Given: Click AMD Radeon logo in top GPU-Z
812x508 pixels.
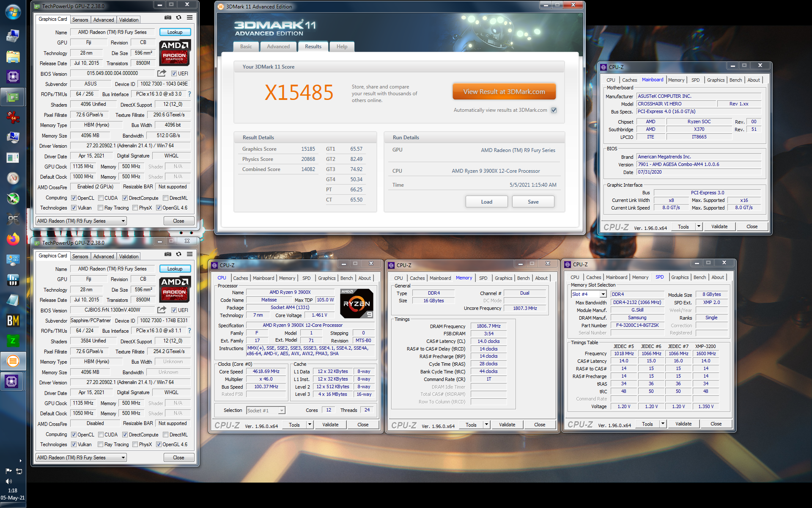Looking at the screenshot, I should [175, 52].
